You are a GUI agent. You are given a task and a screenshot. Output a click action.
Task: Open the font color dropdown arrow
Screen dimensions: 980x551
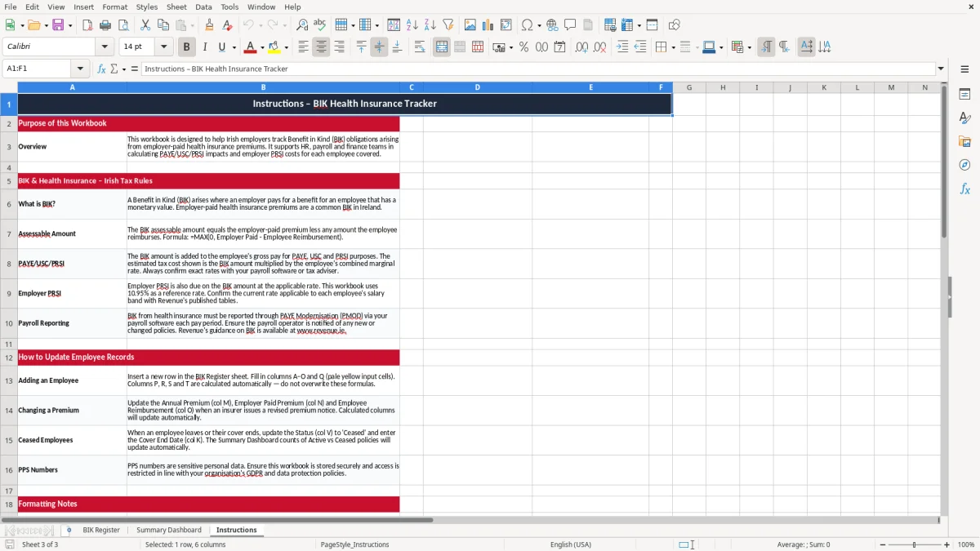[262, 47]
